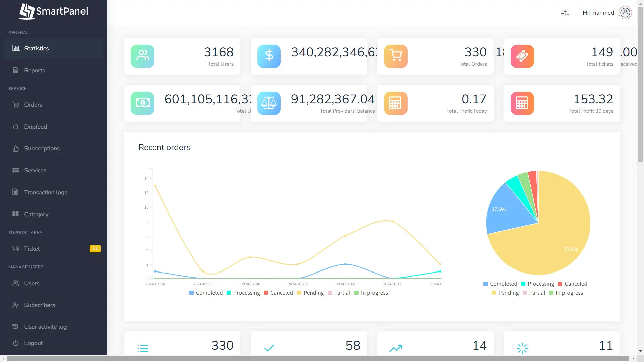The height and width of the screenshot is (362, 644).
Task: Toggle Completed series in line chart legend
Action: pos(206,293)
